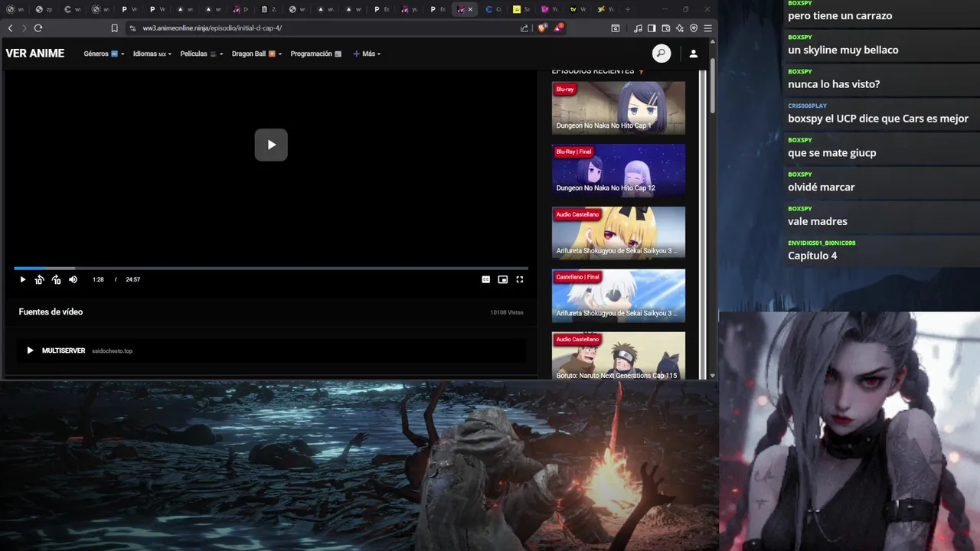Image resolution: width=980 pixels, height=551 pixels.
Task: Go forward using the browser forward arrow
Action: (24, 28)
